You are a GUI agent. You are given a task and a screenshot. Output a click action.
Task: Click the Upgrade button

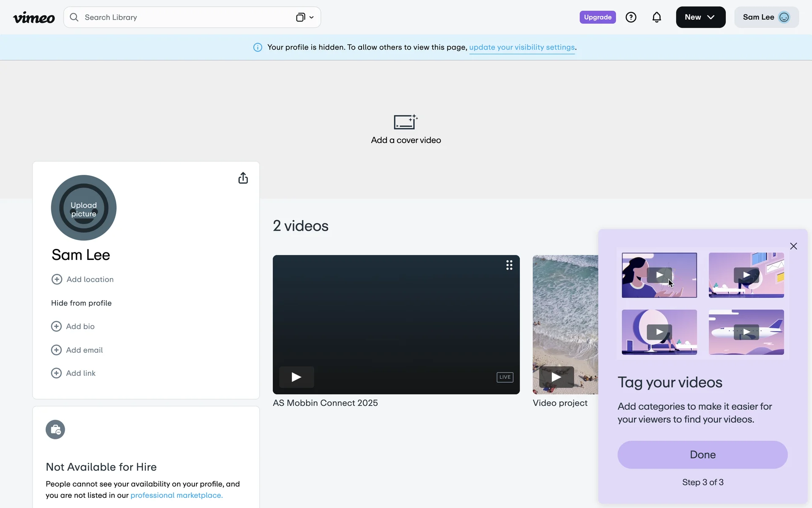click(x=597, y=17)
